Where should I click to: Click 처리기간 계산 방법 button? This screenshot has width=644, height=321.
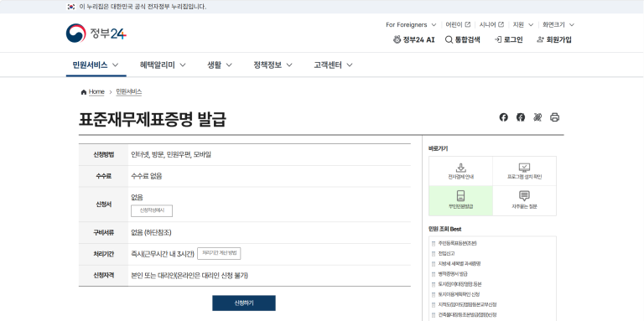pyautogui.click(x=219, y=254)
